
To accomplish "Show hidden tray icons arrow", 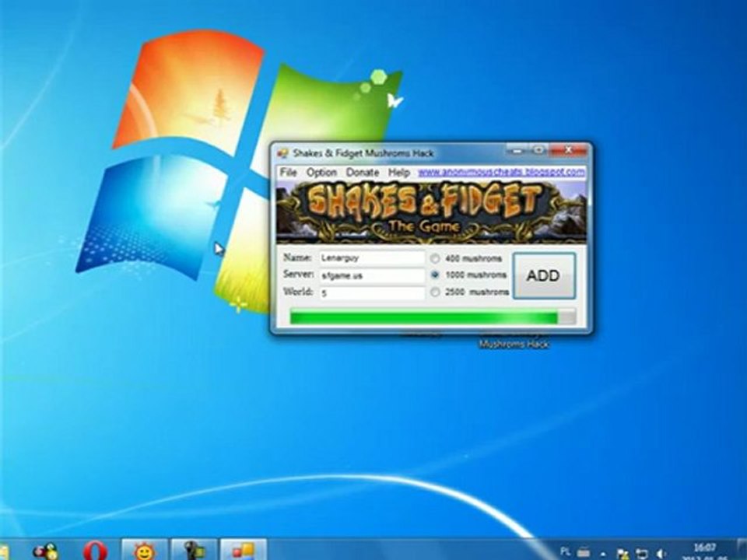I will point(603,554).
